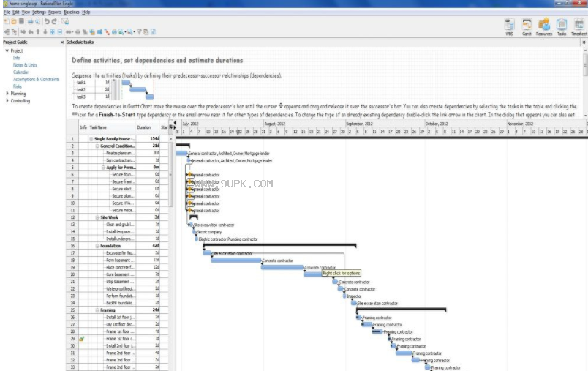Viewport: 588px width, 371px height.
Task: Click the link tasks chain icon
Action: pyautogui.click(x=69, y=32)
